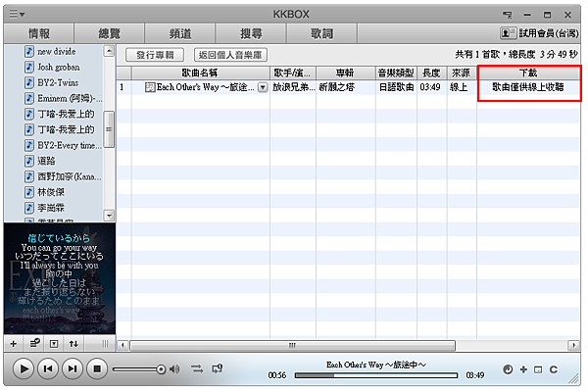Open the 搜尋 tab
The image size is (588, 390).
point(251,33)
